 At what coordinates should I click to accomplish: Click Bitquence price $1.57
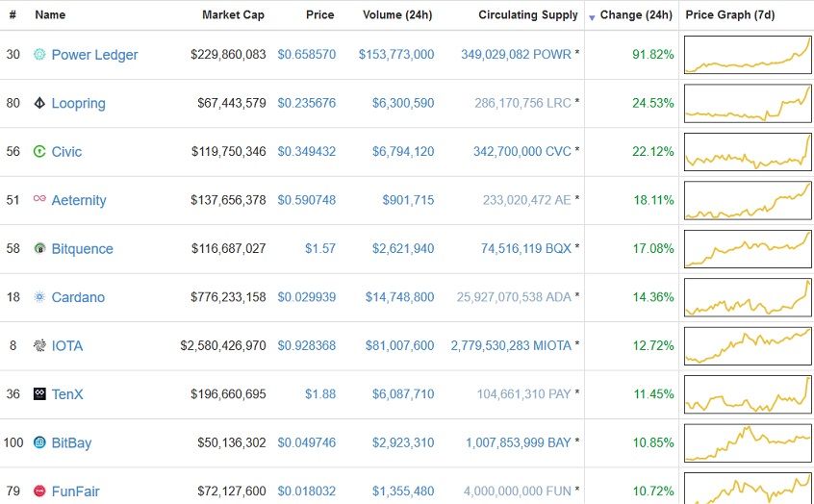(x=320, y=248)
